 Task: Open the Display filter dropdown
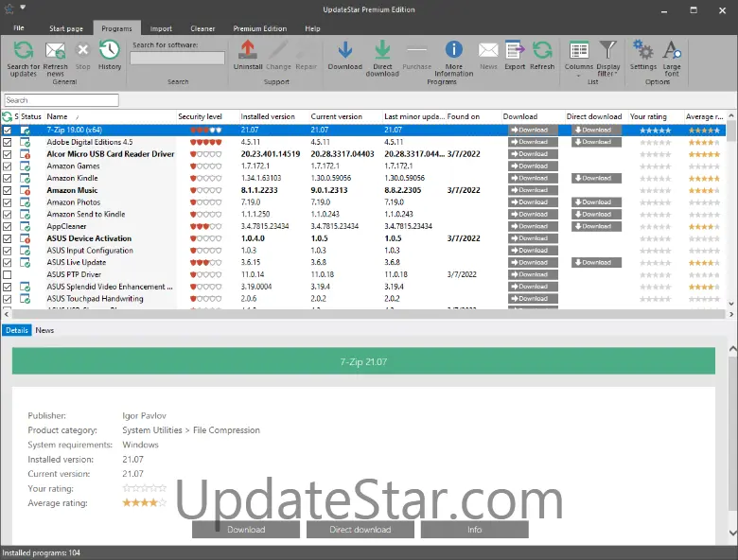[607, 59]
